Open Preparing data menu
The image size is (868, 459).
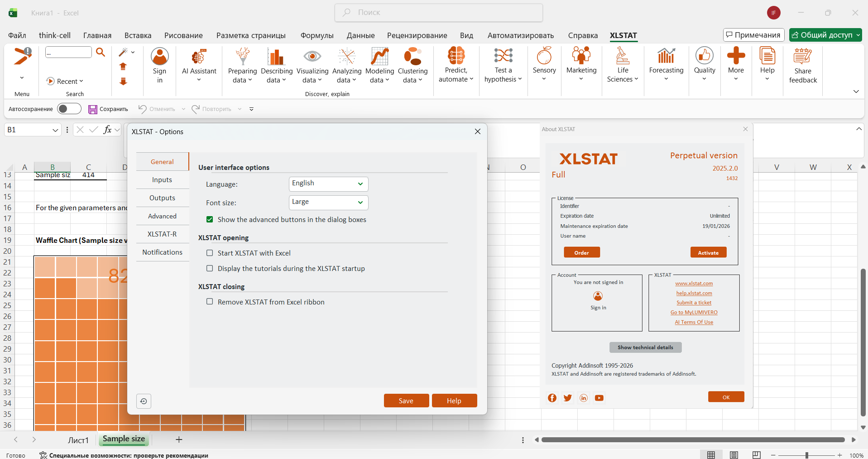point(242,66)
